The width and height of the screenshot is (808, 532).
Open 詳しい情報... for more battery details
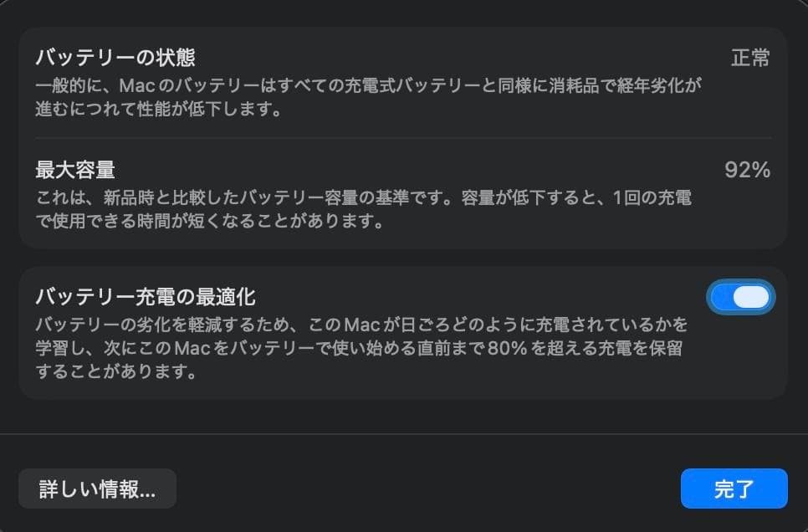coord(97,489)
